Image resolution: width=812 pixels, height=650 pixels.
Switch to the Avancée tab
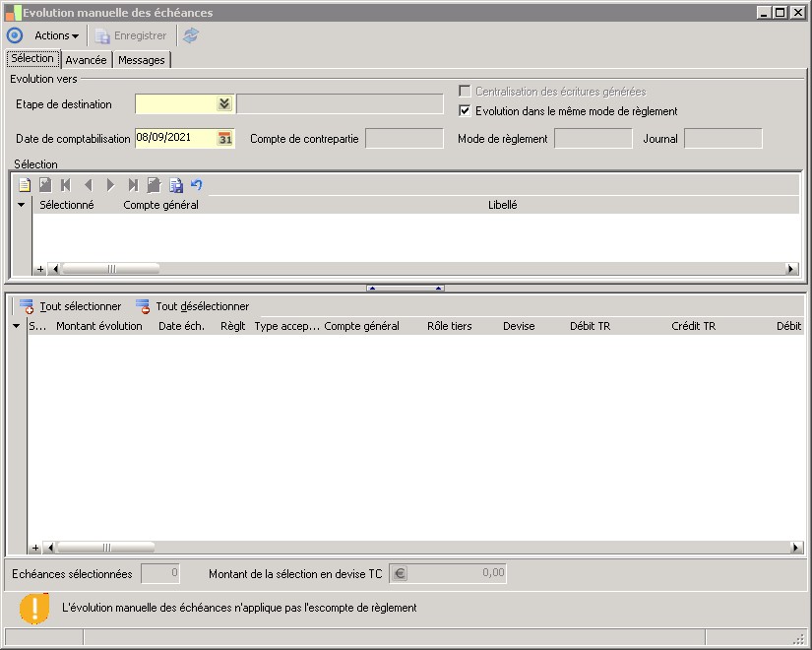pyautogui.click(x=86, y=60)
